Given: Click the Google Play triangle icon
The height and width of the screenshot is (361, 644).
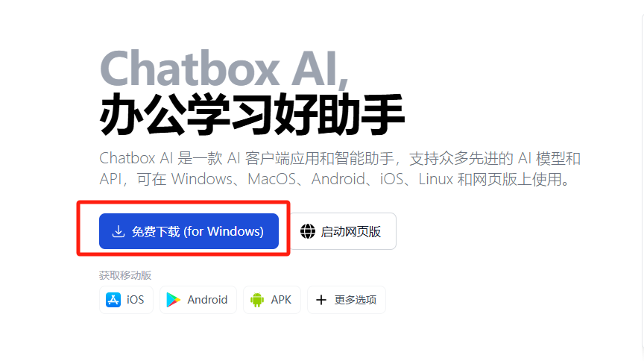Looking at the screenshot, I should coord(174,300).
